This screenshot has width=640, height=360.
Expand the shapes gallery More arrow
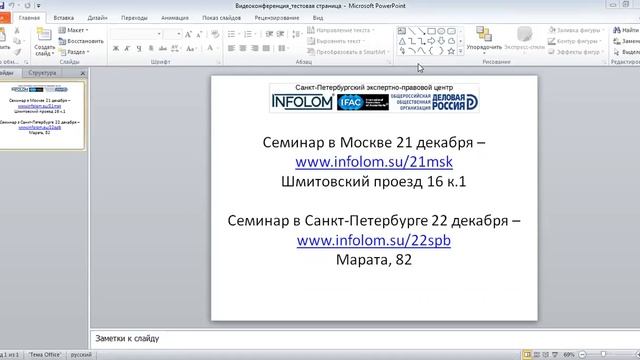(461, 51)
